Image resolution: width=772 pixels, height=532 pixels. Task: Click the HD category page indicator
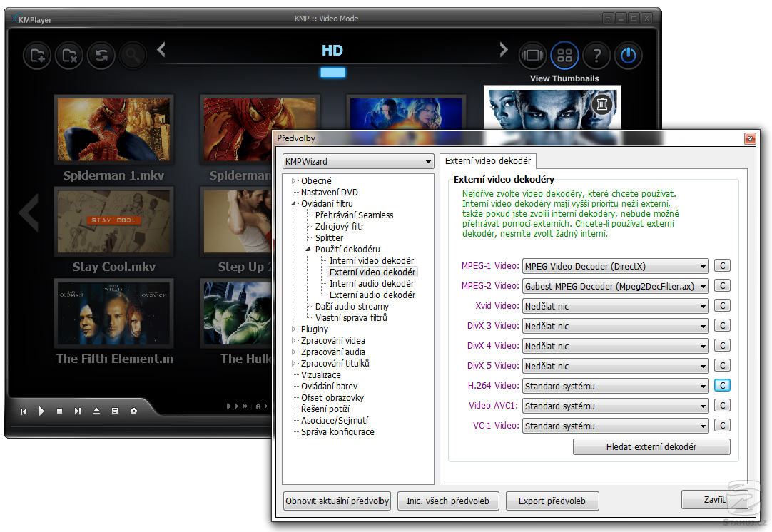(332, 72)
